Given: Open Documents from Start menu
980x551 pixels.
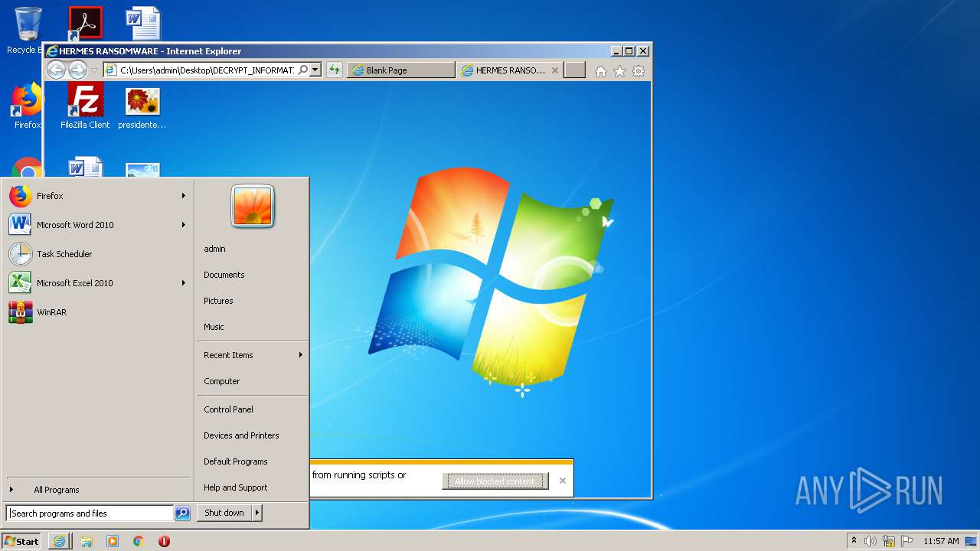Looking at the screenshot, I should coord(253,275).
